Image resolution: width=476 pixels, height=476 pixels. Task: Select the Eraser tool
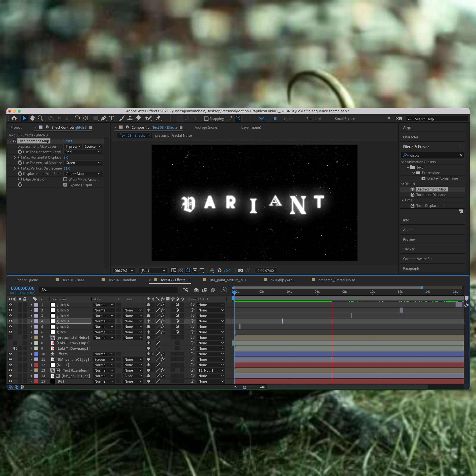click(138, 119)
